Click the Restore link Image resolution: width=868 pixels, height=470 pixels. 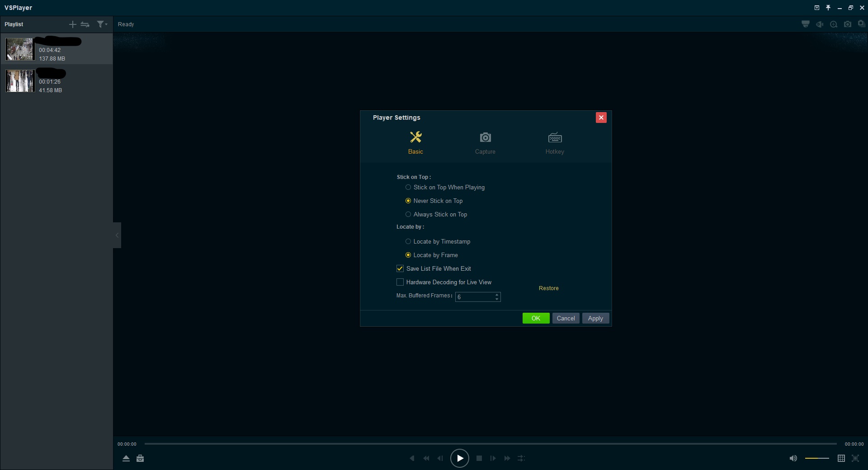coord(548,288)
